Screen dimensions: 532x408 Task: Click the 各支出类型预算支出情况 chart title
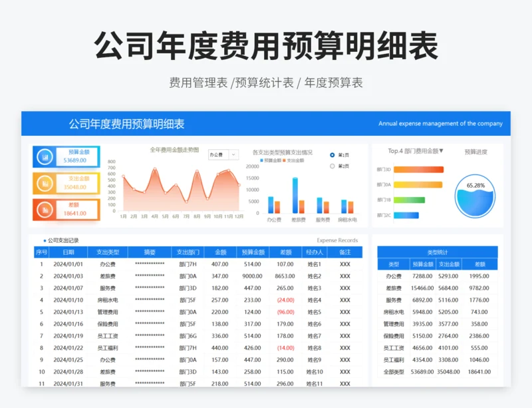(282, 152)
